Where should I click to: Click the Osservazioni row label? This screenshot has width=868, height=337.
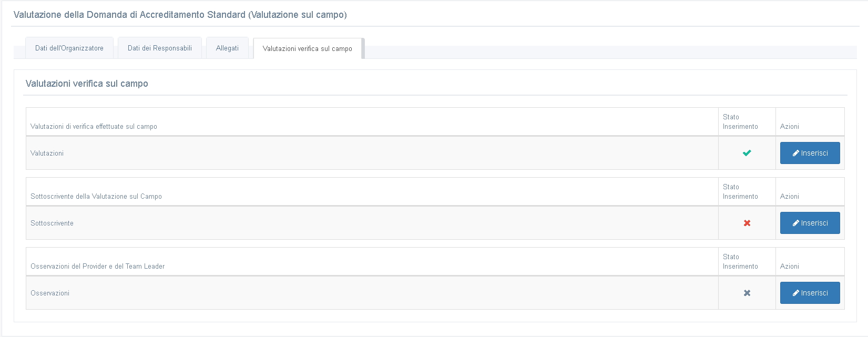point(50,293)
